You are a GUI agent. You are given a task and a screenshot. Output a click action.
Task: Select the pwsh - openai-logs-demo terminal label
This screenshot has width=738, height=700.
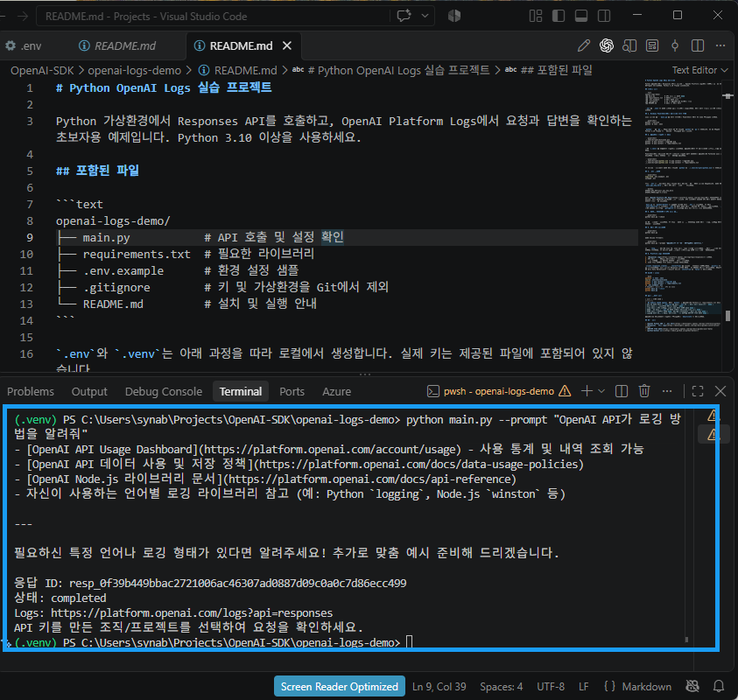498,391
